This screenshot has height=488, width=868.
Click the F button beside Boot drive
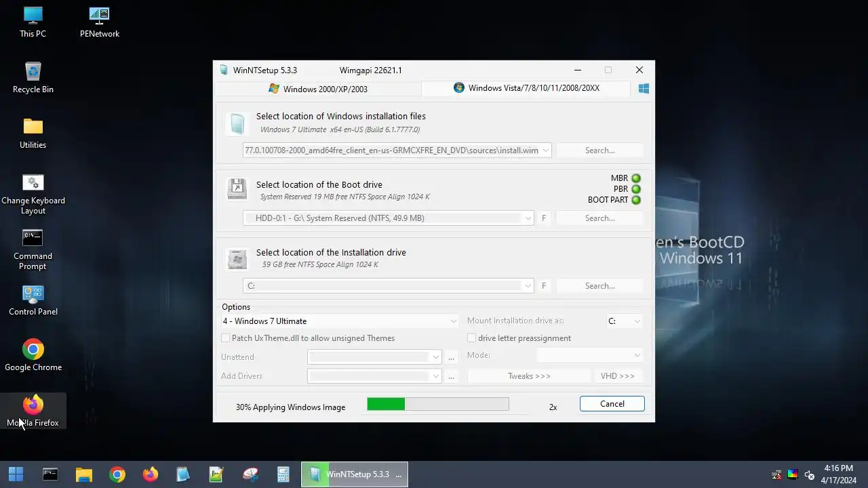coord(544,218)
